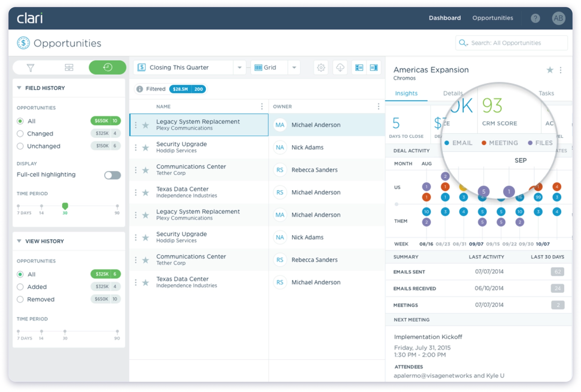This screenshot has width=581, height=392.
Task: Click the Search All Opportunities field
Action: tap(511, 43)
